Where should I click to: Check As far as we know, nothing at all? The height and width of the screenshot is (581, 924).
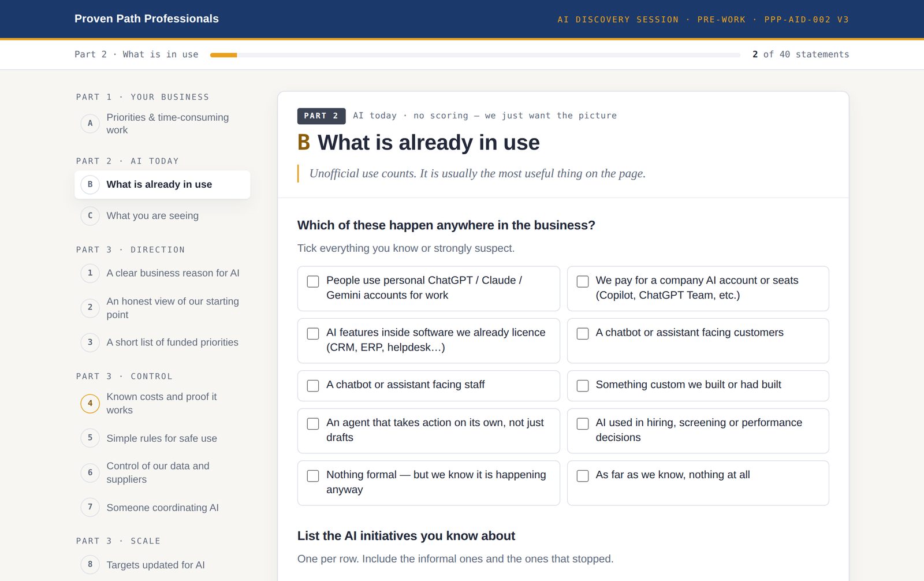coord(583,475)
